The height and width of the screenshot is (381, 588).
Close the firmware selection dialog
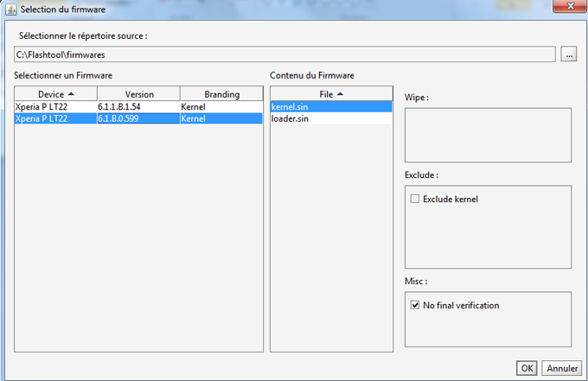570,6
